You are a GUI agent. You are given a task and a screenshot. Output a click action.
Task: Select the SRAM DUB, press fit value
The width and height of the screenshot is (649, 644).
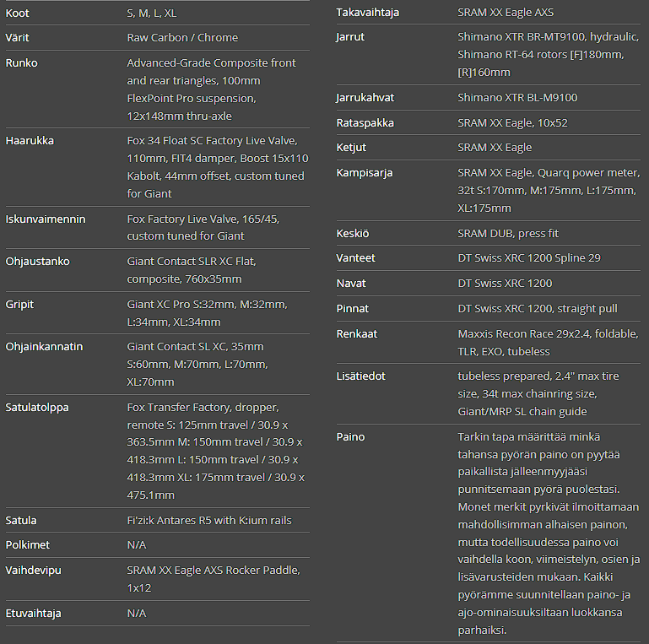click(508, 234)
